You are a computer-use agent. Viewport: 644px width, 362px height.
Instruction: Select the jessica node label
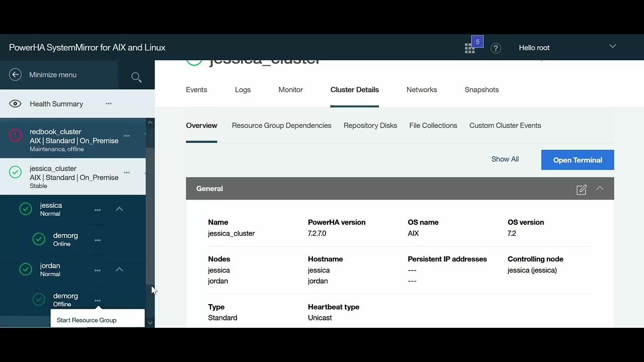point(51,205)
